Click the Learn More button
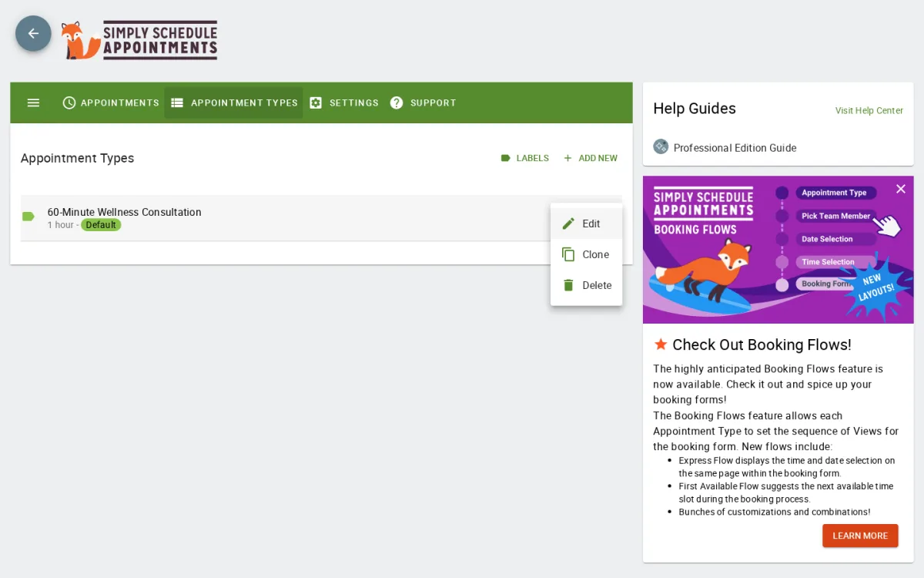The width and height of the screenshot is (924, 578). (860, 536)
